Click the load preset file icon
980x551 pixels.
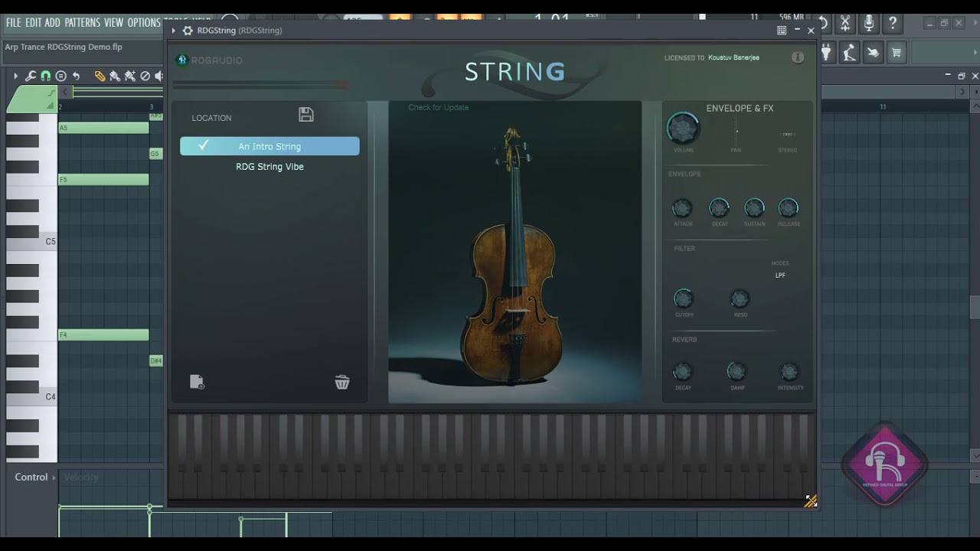(x=197, y=381)
